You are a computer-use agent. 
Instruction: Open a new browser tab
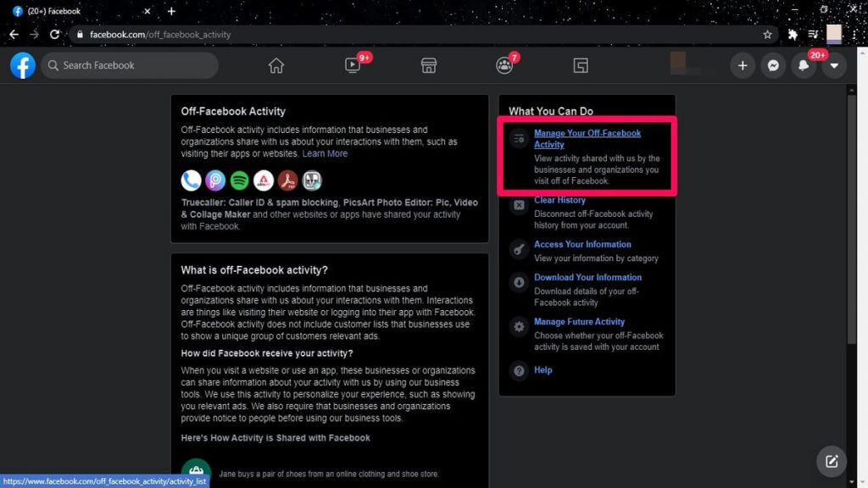(171, 12)
